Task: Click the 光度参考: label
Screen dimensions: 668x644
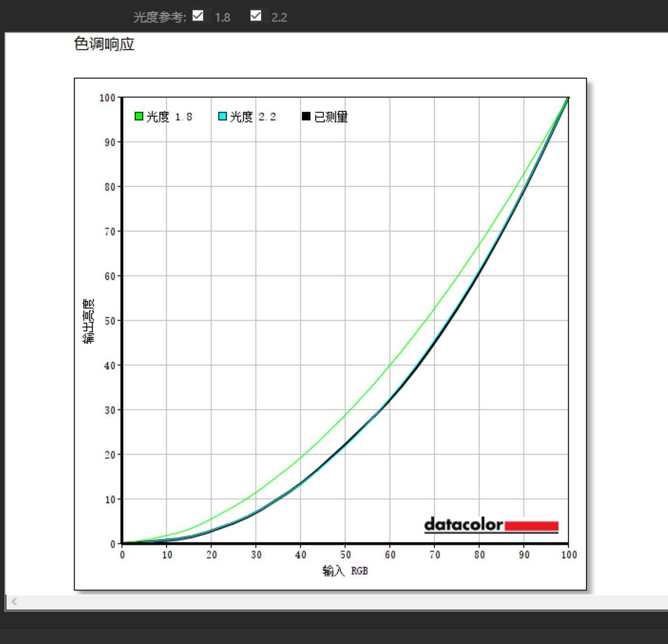Action: pos(160,17)
